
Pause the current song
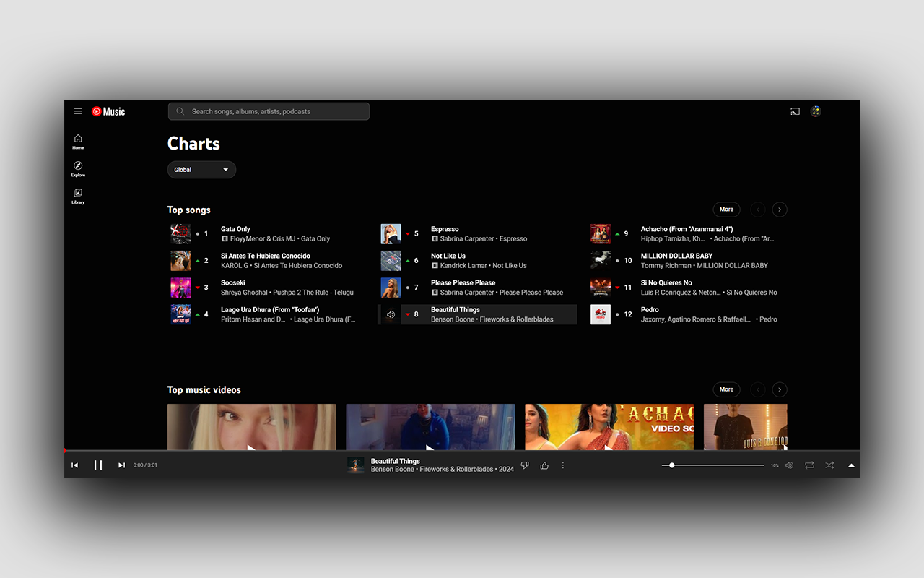[98, 465]
